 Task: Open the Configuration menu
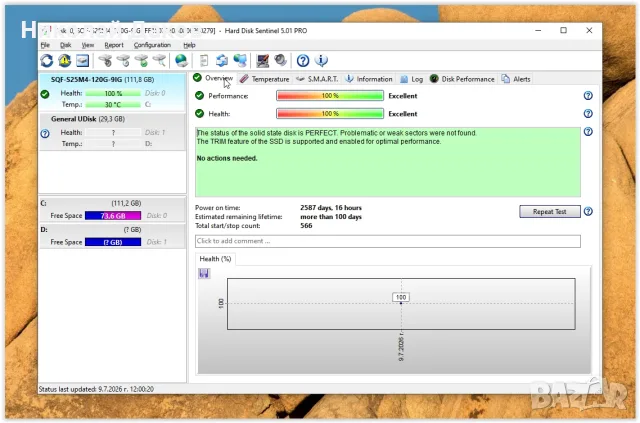click(x=152, y=45)
